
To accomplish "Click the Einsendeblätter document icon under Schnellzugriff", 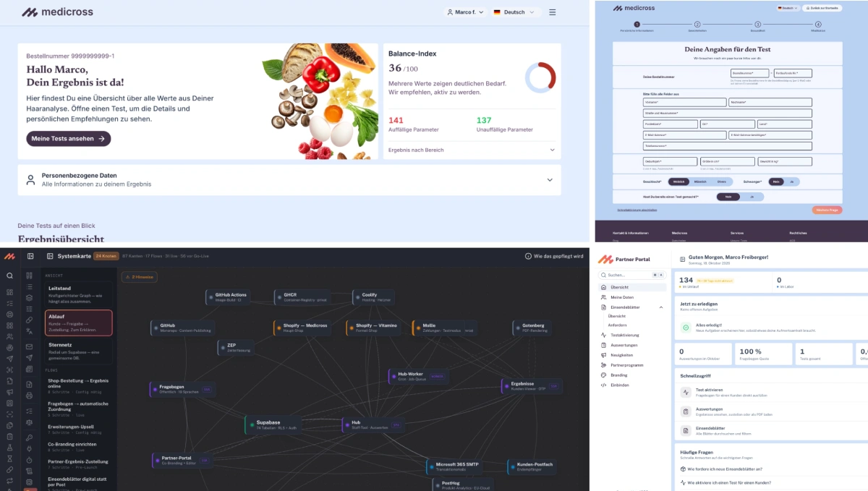I will coord(686,430).
